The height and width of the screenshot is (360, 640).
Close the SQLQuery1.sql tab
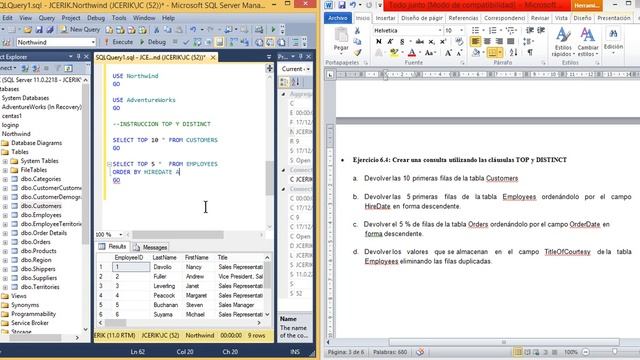tap(213, 58)
